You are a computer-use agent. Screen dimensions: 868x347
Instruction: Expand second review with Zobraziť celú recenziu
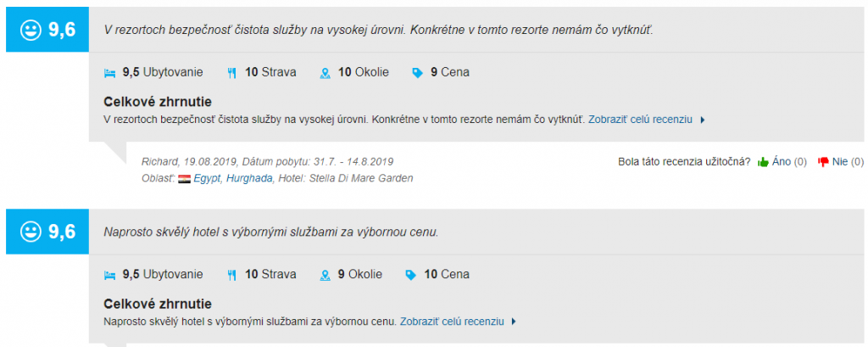[452, 322]
